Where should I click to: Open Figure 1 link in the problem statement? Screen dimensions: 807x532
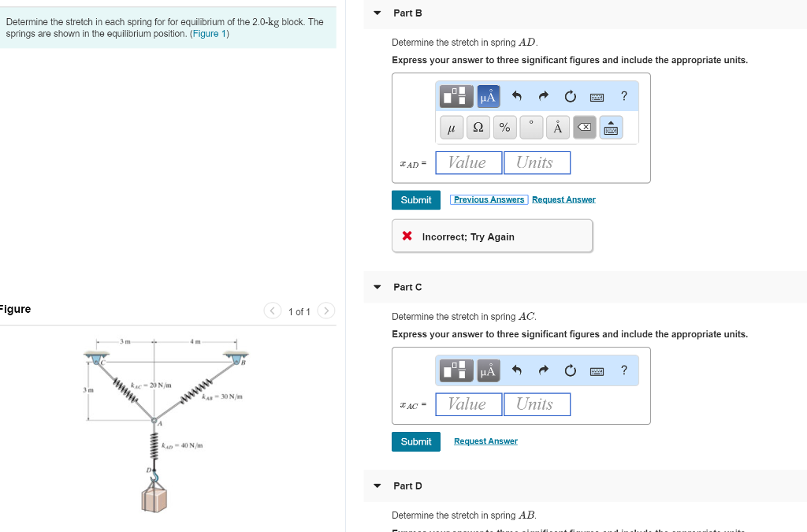209,34
